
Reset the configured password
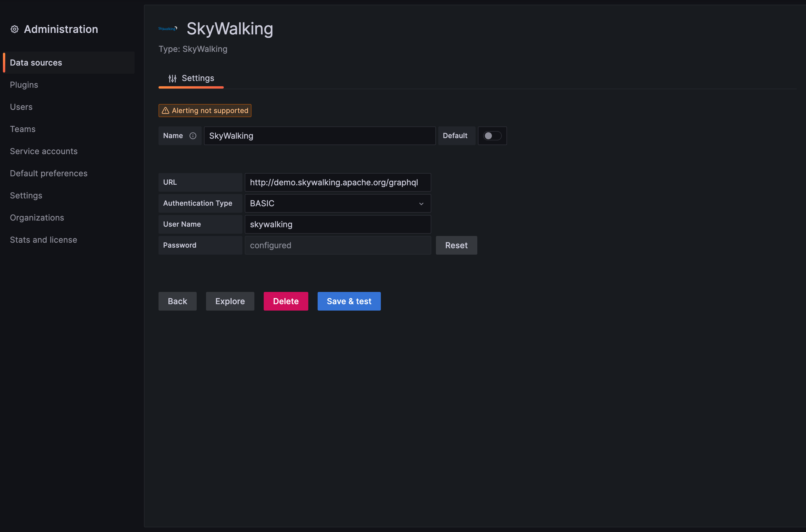tap(456, 245)
